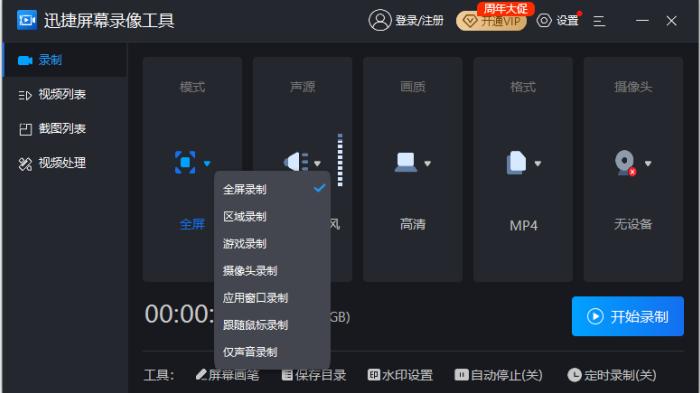Click the 周年大促 promotion badge

point(506,8)
